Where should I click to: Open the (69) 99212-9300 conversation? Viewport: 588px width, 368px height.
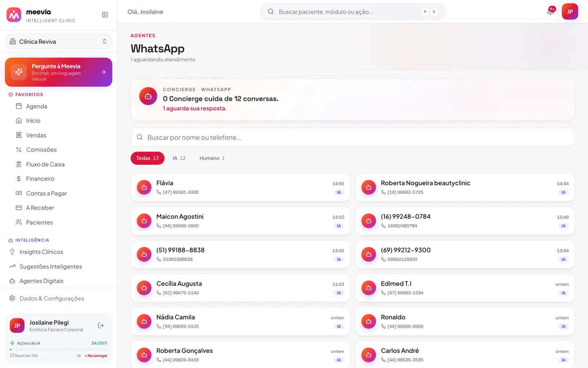click(x=465, y=254)
